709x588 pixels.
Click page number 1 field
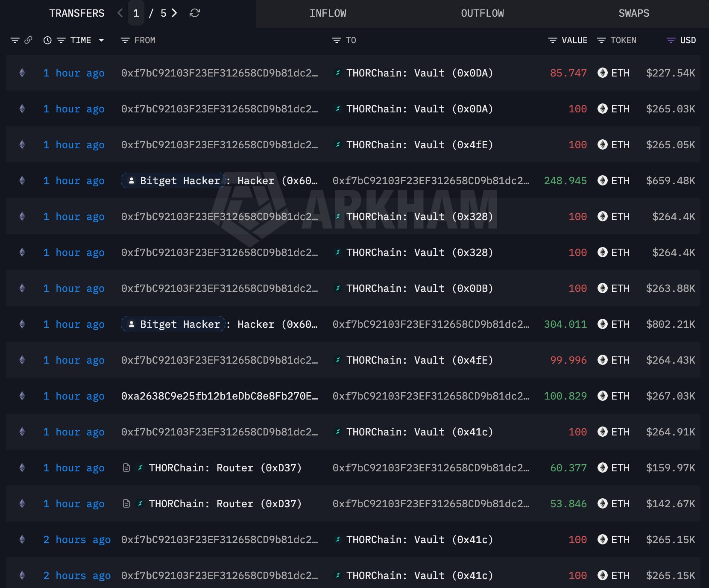point(136,13)
